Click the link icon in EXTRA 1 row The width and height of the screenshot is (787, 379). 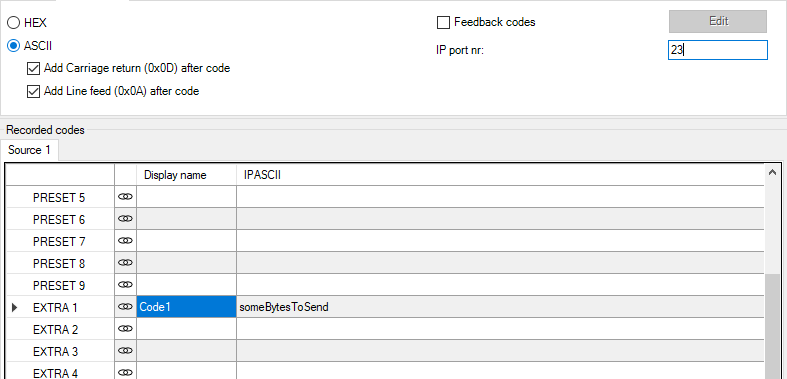[125, 307]
